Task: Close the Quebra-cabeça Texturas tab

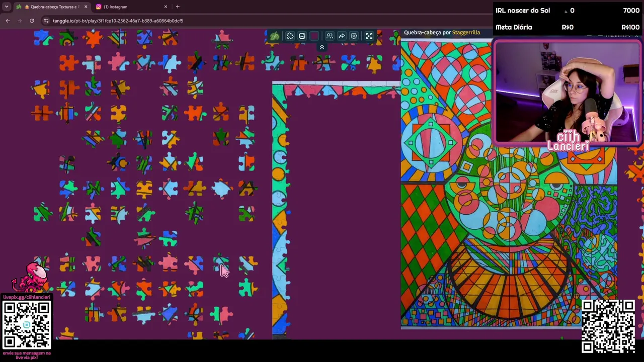Action: pyautogui.click(x=86, y=7)
